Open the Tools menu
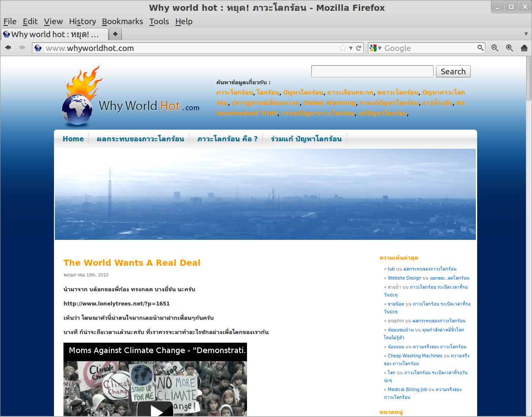532x417 pixels. [159, 21]
